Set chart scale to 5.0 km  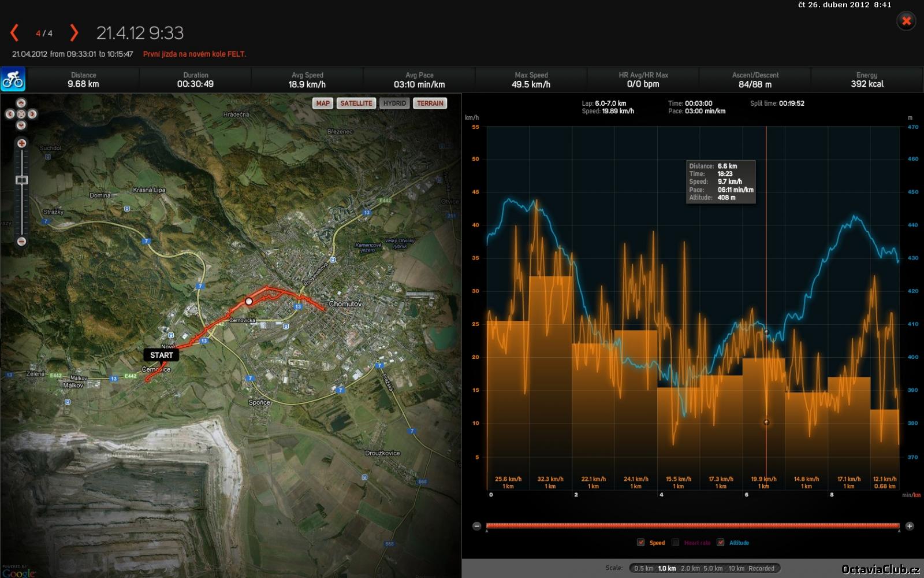click(x=713, y=568)
